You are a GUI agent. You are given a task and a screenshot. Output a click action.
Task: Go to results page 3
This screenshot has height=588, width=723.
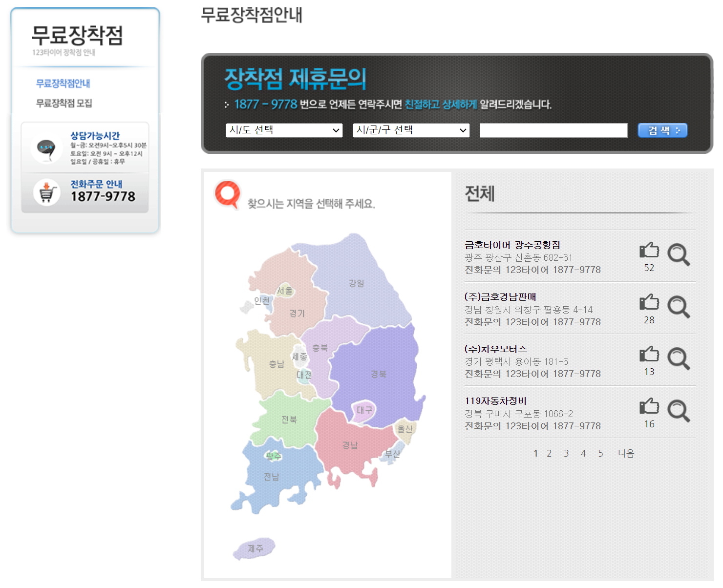coord(566,453)
